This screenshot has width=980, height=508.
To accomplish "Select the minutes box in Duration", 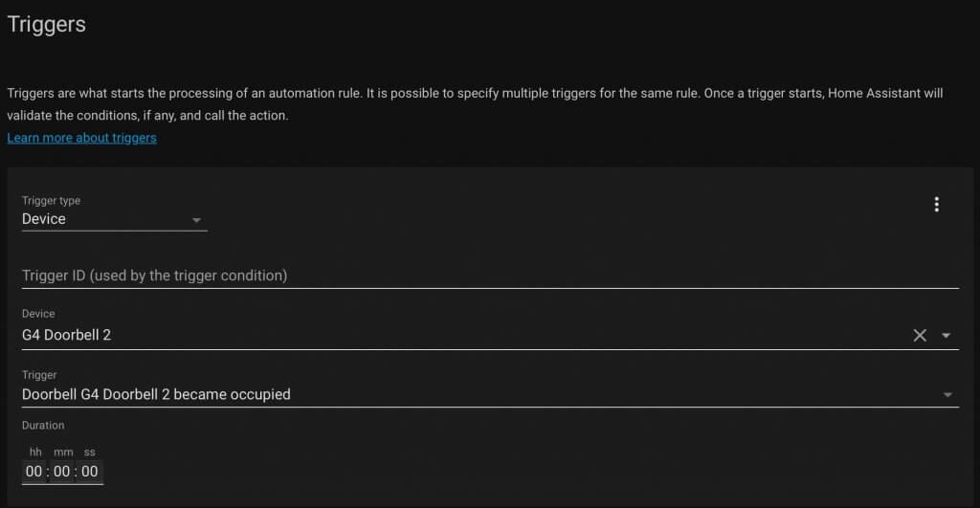I will pyautogui.click(x=62, y=471).
